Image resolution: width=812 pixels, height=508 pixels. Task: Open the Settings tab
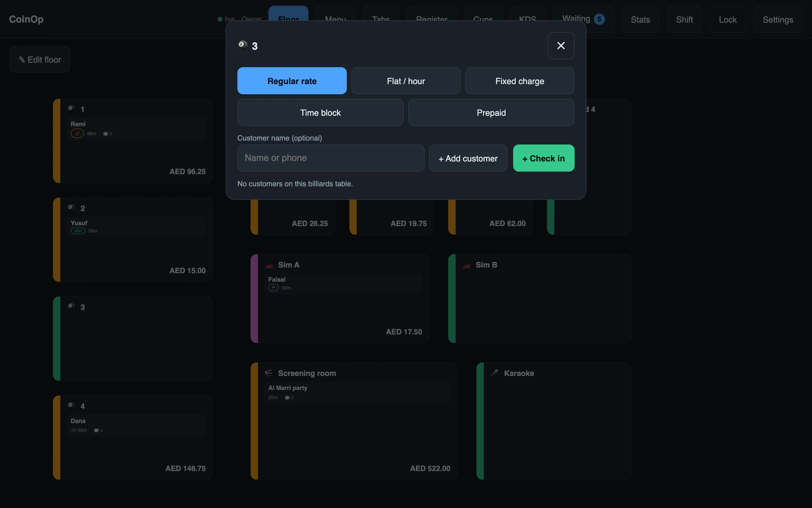tap(778, 19)
